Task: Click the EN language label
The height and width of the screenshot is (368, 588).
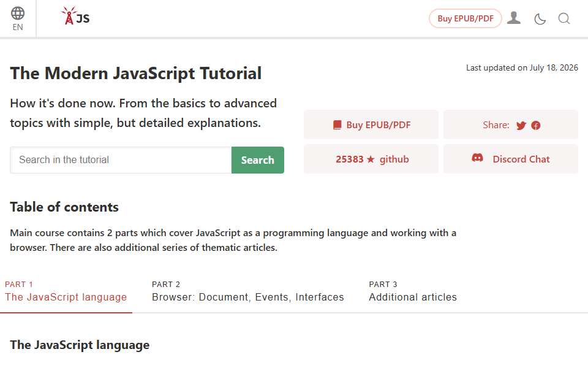Action: pyautogui.click(x=18, y=28)
